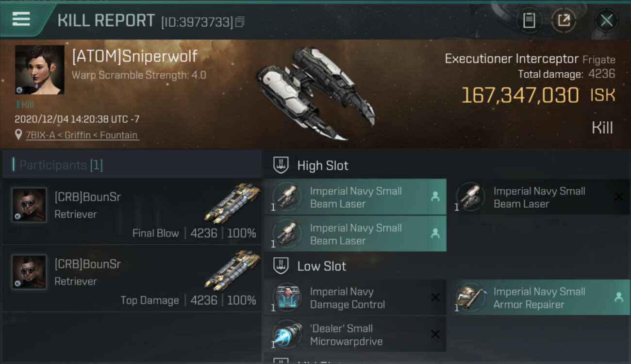
Task: Select the Participants tab
Action: click(x=61, y=165)
